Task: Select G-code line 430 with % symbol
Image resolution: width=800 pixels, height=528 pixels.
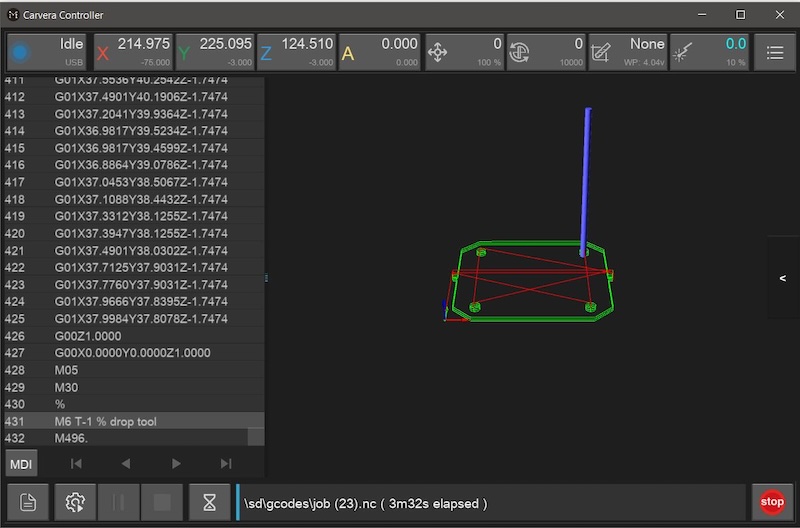Action: pos(134,404)
